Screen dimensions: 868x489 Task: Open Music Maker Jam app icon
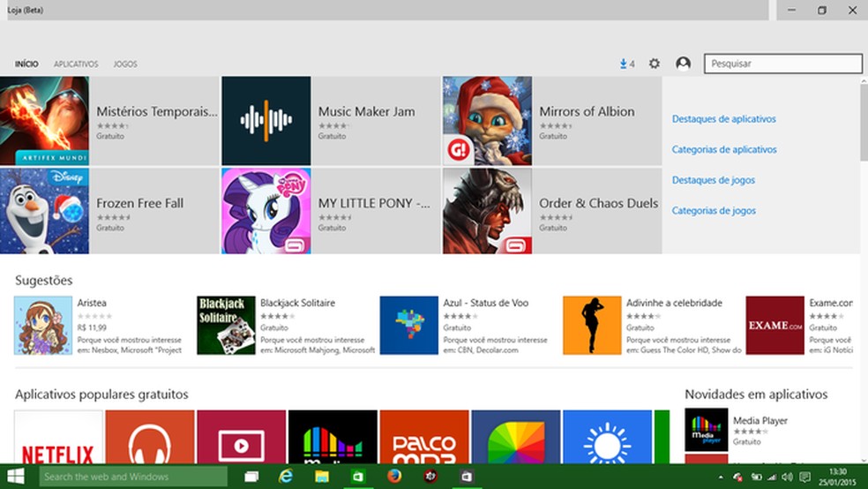coord(266,121)
